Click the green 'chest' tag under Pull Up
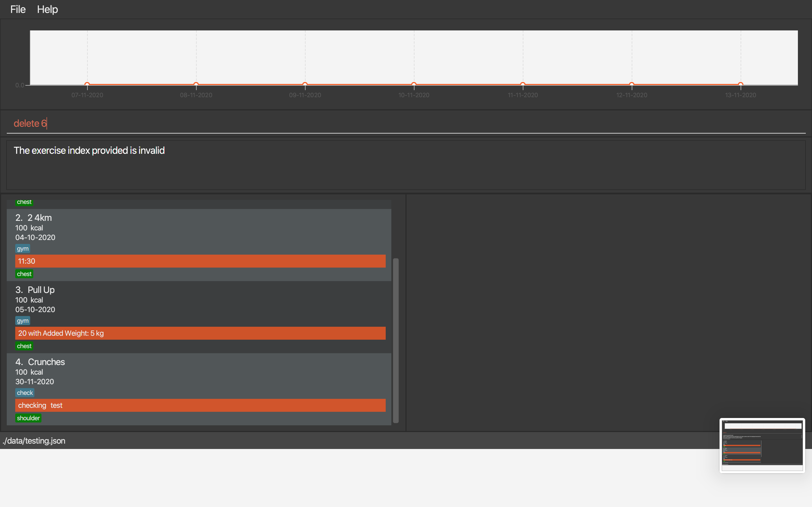 point(24,346)
